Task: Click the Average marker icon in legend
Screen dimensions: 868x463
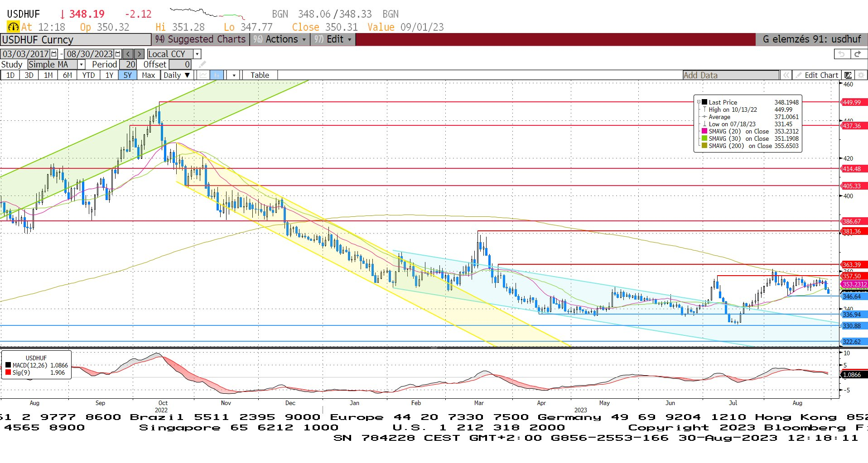Action: (x=704, y=117)
